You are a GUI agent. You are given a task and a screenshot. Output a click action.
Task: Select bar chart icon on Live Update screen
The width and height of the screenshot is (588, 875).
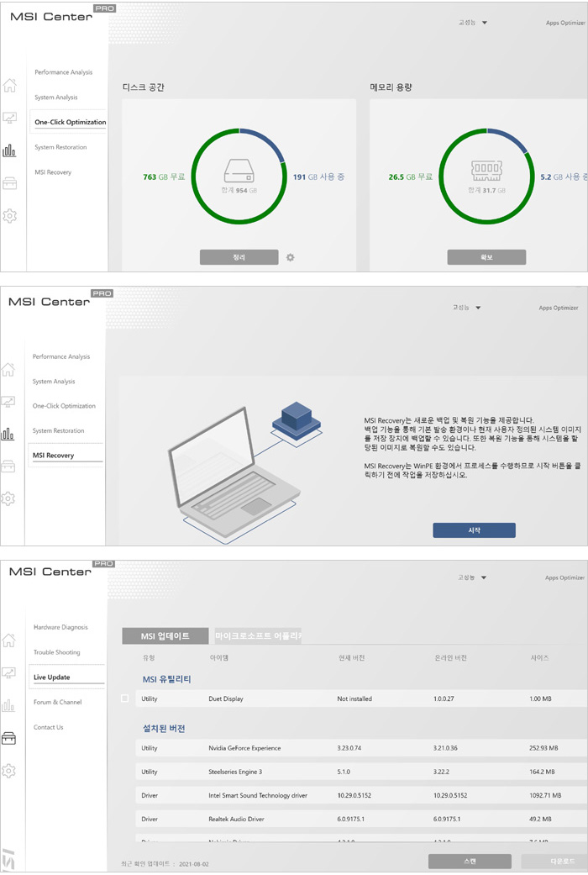[x=9, y=706]
